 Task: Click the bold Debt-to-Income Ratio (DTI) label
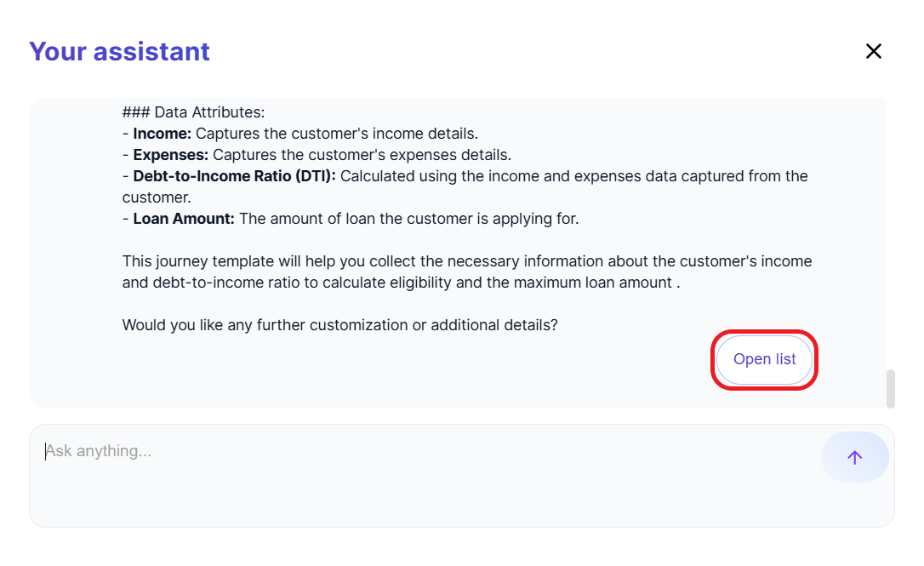tap(234, 176)
